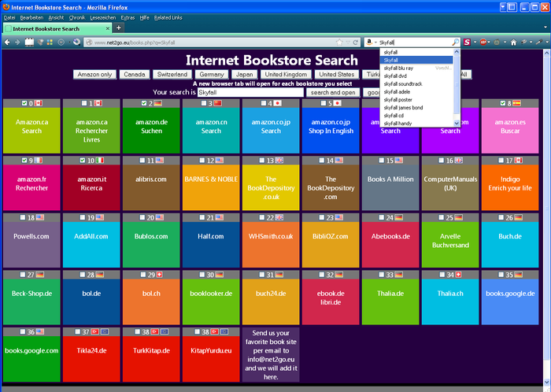551x392 pixels.
Task: Click the globe site identity icon
Action: click(89, 43)
